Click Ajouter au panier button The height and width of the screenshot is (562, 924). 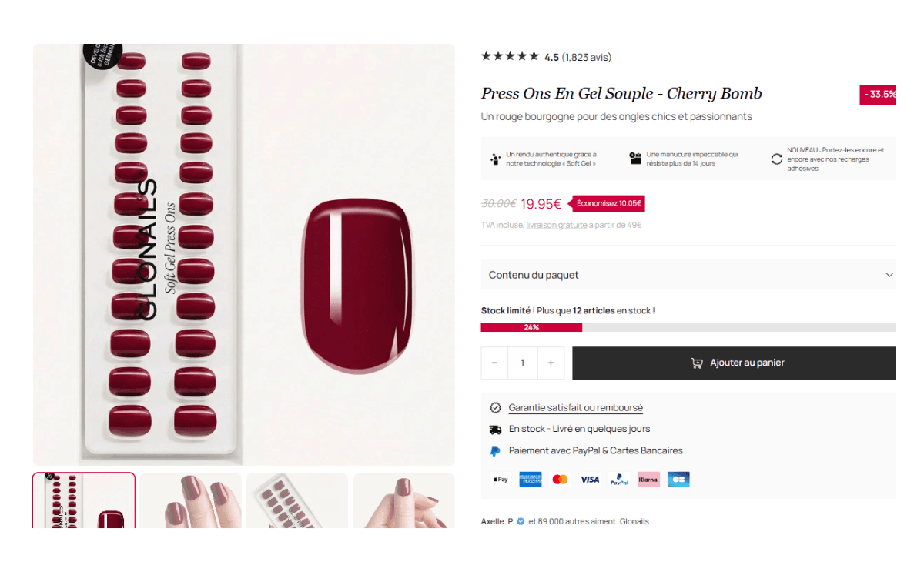(x=734, y=363)
